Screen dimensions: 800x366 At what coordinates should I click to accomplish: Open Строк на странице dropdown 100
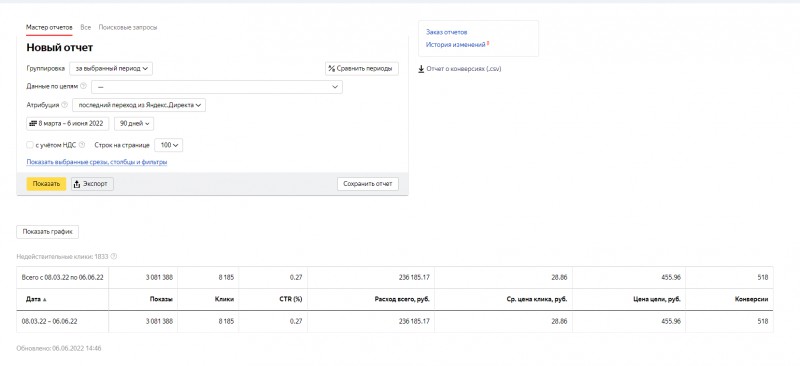point(169,145)
